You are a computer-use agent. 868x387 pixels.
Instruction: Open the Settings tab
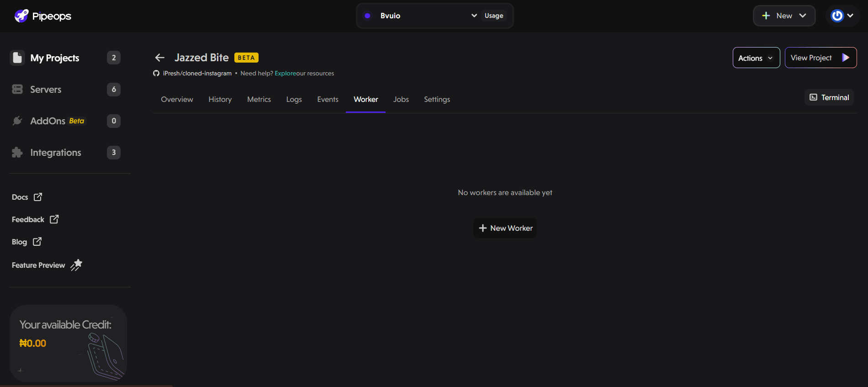(437, 99)
